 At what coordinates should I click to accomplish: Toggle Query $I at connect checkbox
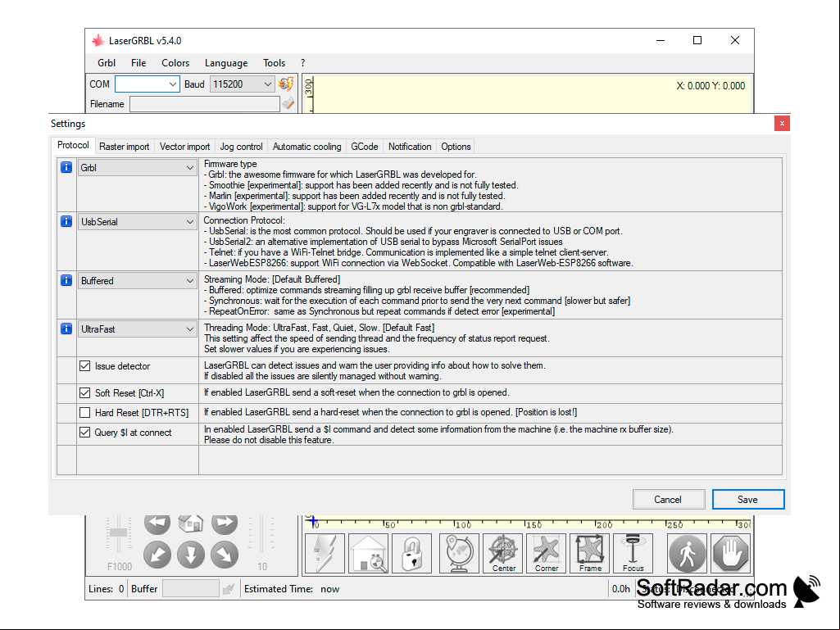pos(84,432)
